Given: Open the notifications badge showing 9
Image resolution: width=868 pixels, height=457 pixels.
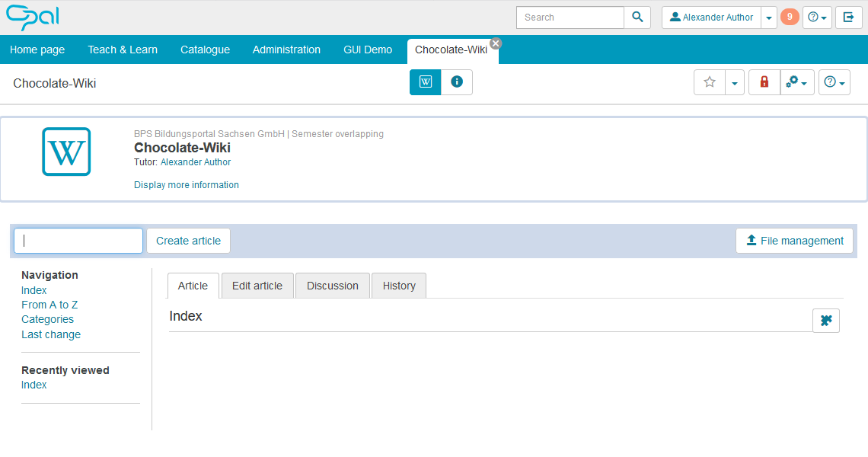Looking at the screenshot, I should [x=790, y=17].
